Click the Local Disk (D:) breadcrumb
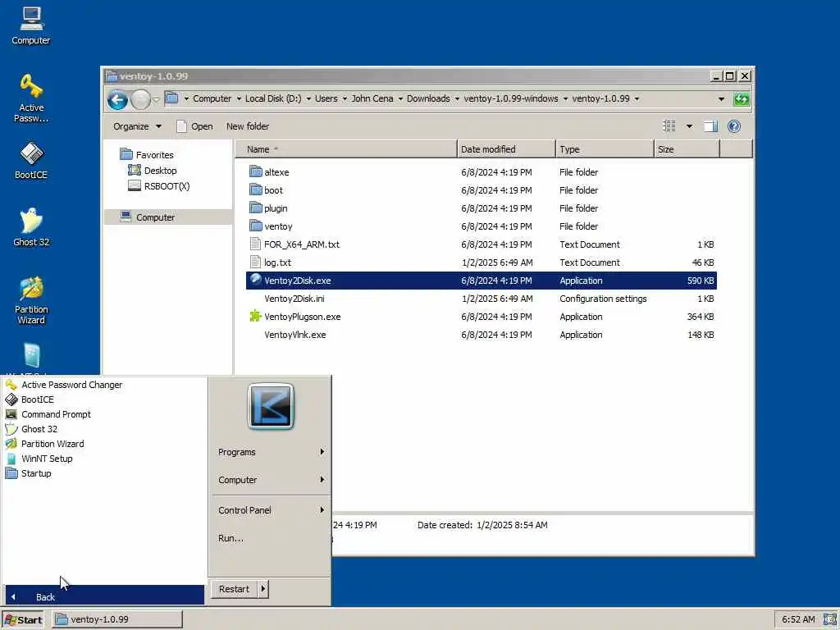Image resolution: width=840 pixels, height=630 pixels. tap(273, 98)
